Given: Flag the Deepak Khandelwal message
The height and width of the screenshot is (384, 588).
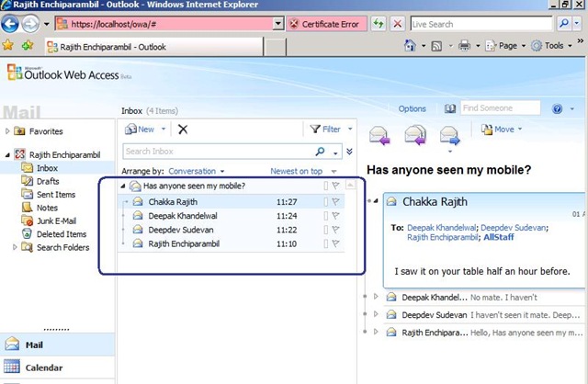Looking at the screenshot, I should pyautogui.click(x=335, y=216).
